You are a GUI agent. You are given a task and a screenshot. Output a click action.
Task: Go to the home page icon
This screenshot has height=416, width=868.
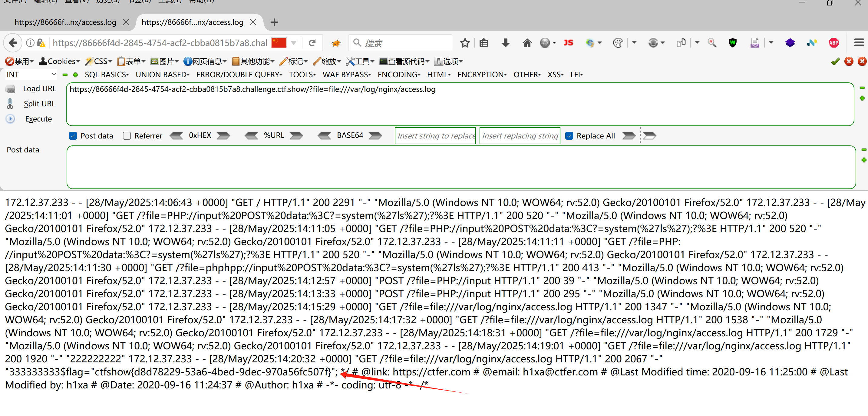(527, 43)
